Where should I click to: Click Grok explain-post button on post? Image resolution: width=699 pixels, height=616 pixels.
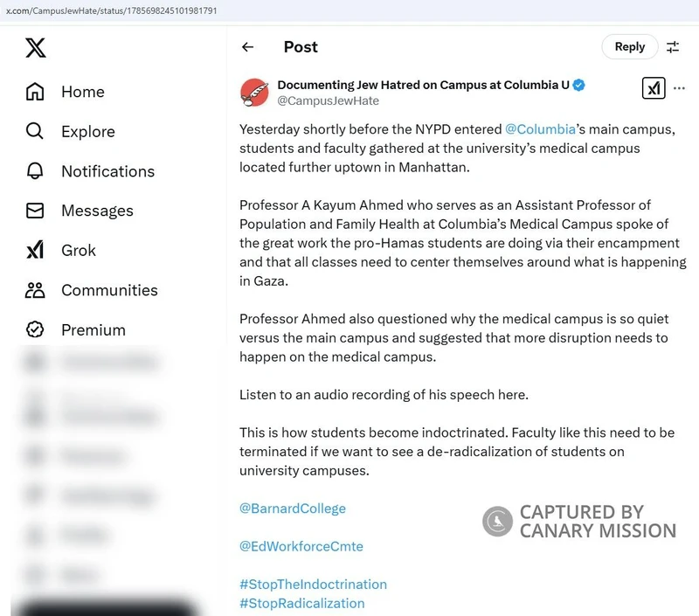point(654,87)
